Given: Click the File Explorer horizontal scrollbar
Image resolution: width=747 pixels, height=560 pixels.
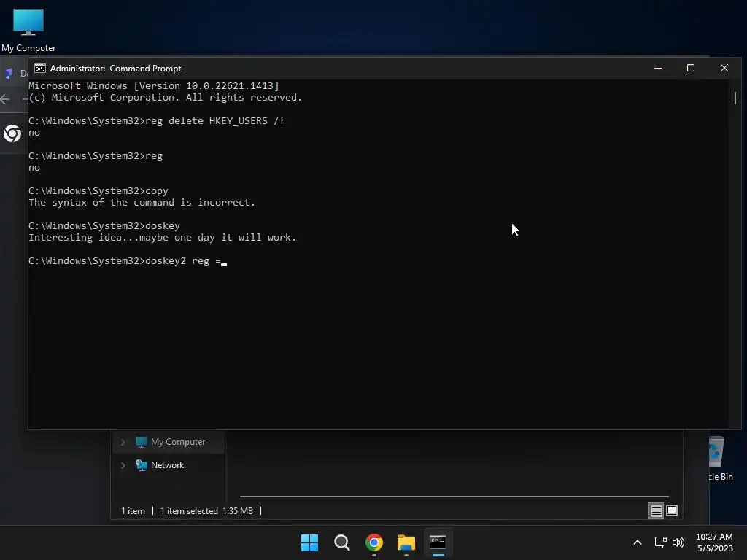Looking at the screenshot, I should [454, 496].
